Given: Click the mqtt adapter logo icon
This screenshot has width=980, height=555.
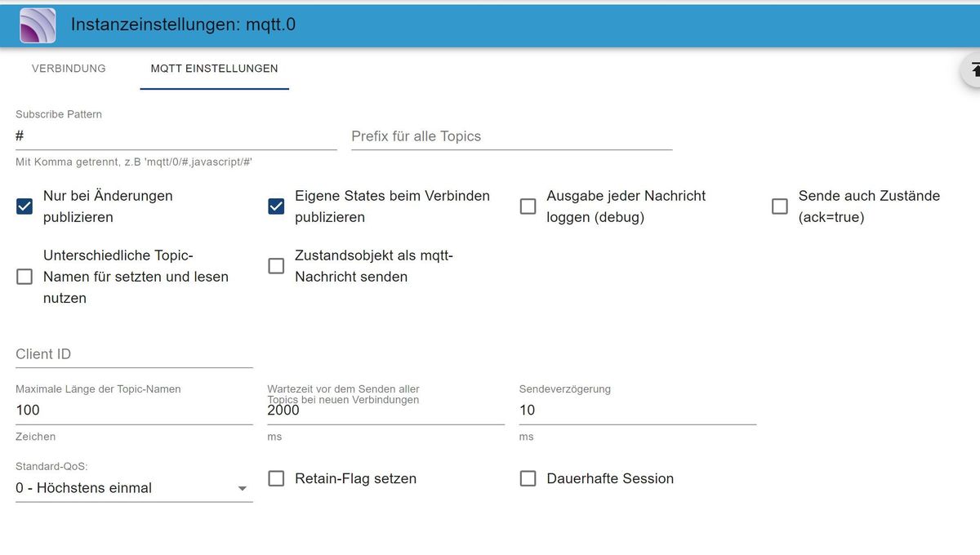Looking at the screenshot, I should pos(38,25).
